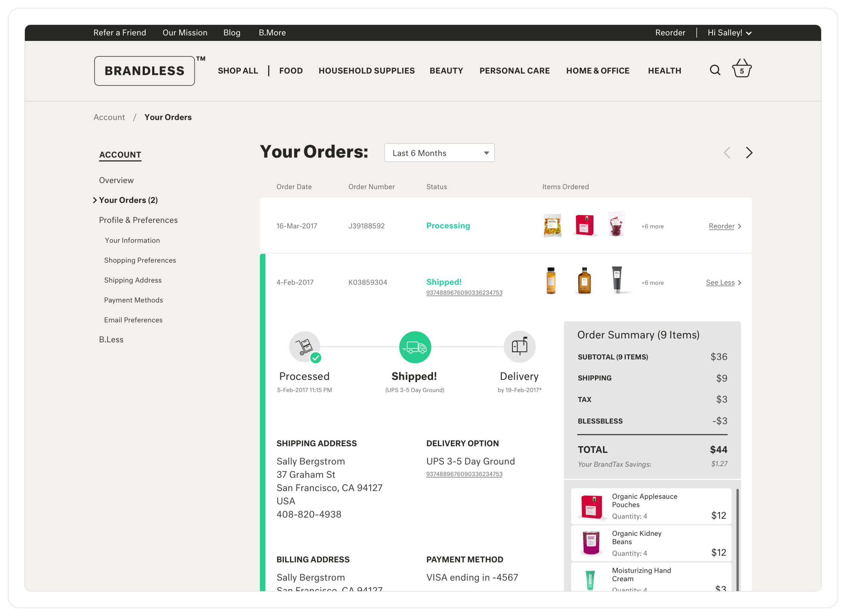
Task: Click order number J39188592
Action: point(366,226)
